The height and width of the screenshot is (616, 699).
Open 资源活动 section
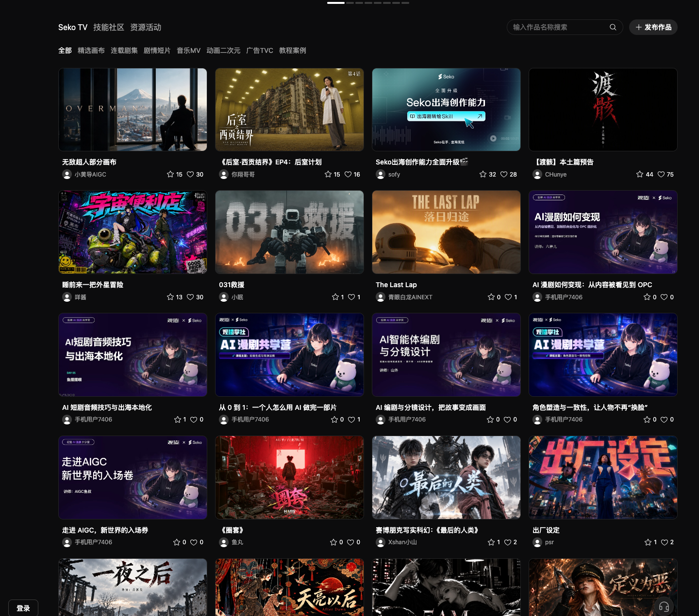tap(146, 27)
